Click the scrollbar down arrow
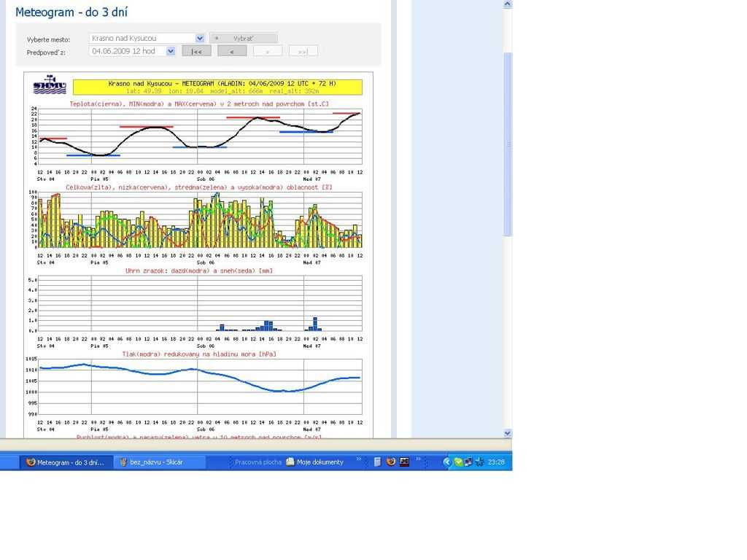This screenshot has width=747, height=560. tap(508, 433)
